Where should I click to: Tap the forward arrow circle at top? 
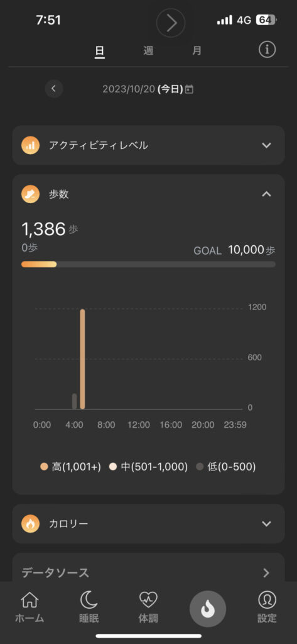click(x=171, y=23)
